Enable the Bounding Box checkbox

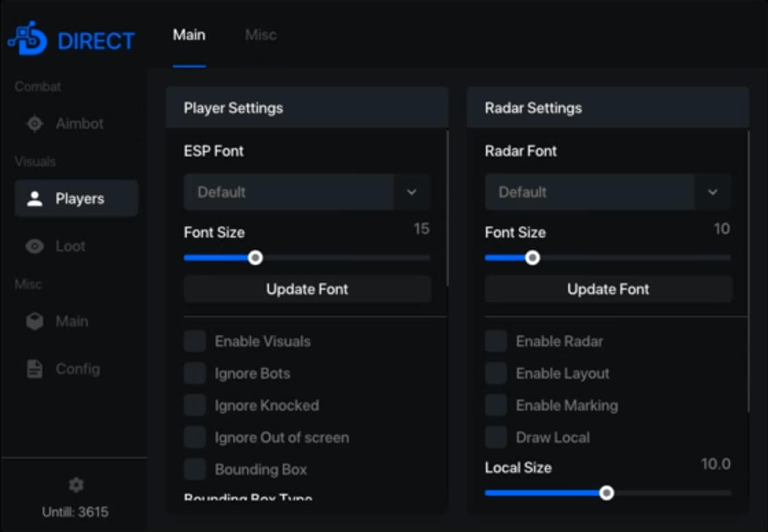point(195,470)
